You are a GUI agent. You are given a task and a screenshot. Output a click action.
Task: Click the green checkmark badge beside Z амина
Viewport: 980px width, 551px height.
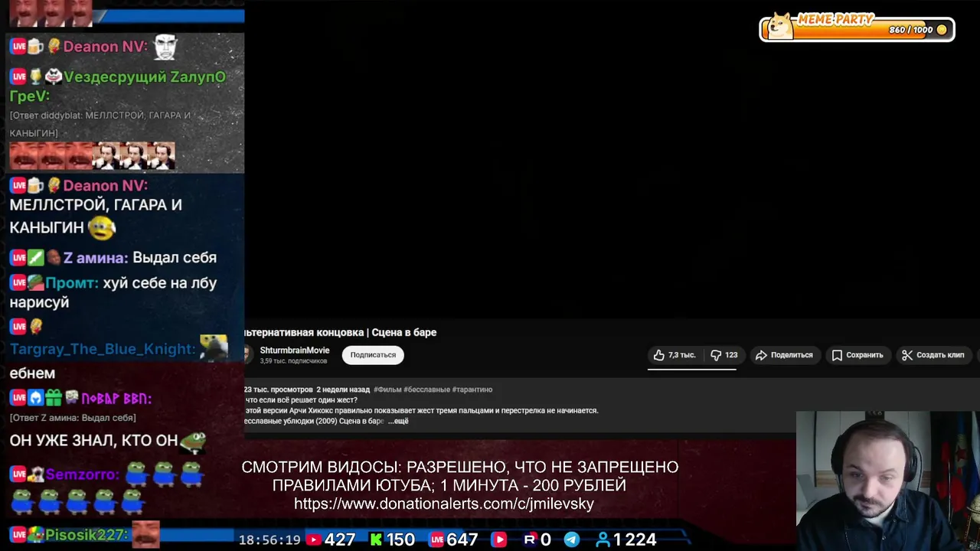point(35,258)
